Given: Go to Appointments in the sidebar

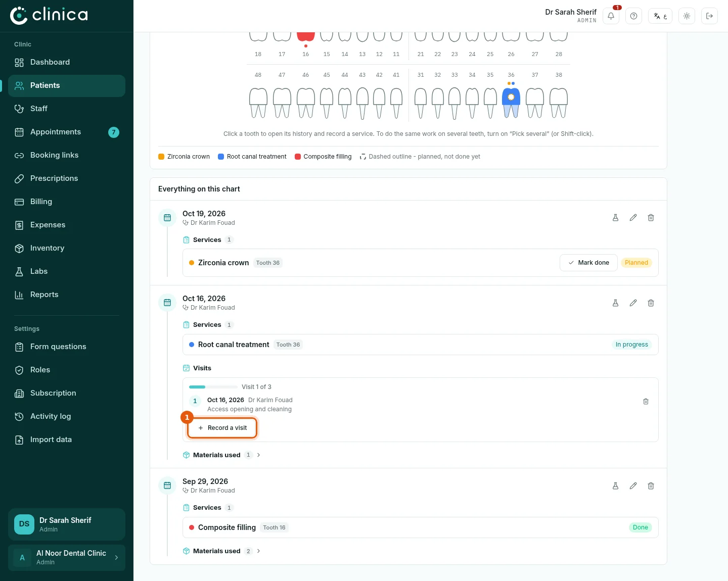Looking at the screenshot, I should 67,132.
